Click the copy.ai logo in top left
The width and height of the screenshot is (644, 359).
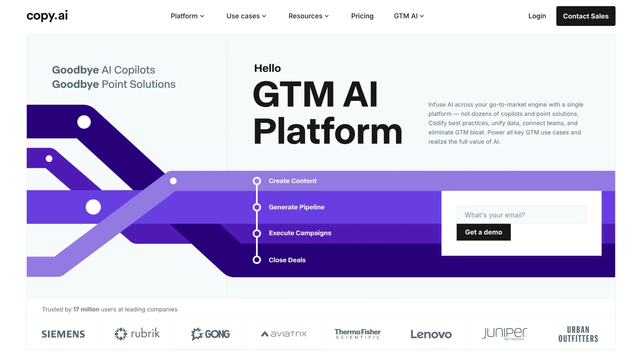point(47,16)
